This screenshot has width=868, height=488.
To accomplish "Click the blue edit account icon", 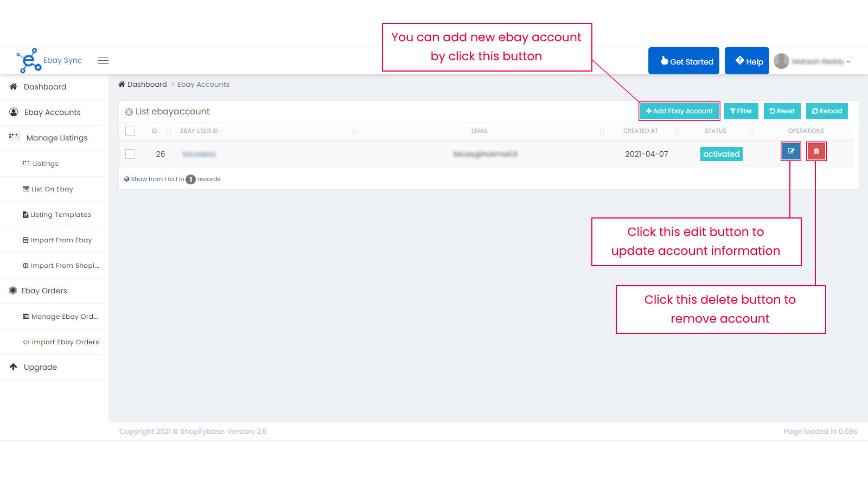I will [x=791, y=151].
